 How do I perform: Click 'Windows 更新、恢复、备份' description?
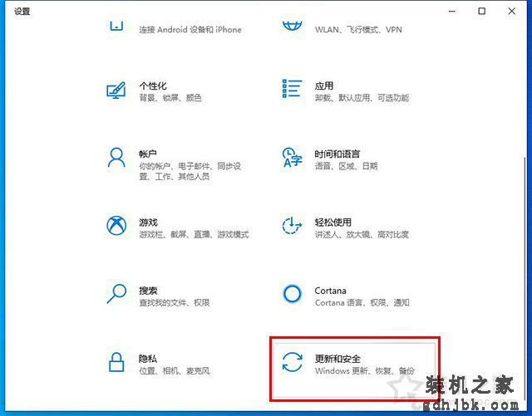(x=364, y=371)
